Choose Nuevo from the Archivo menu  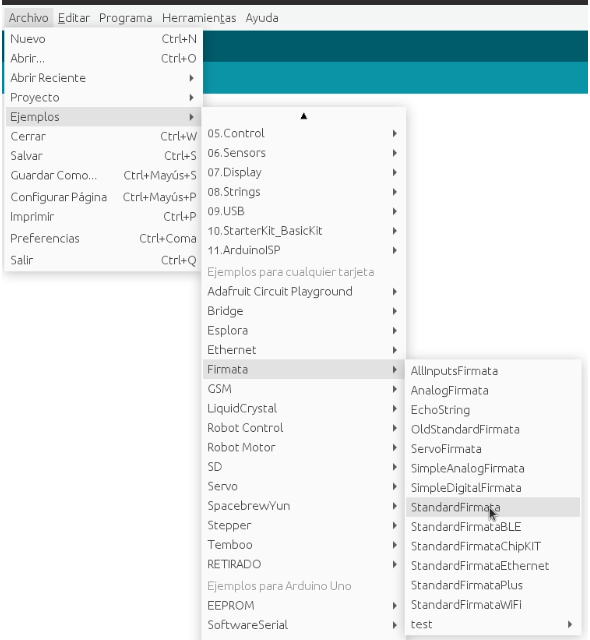pos(103,39)
